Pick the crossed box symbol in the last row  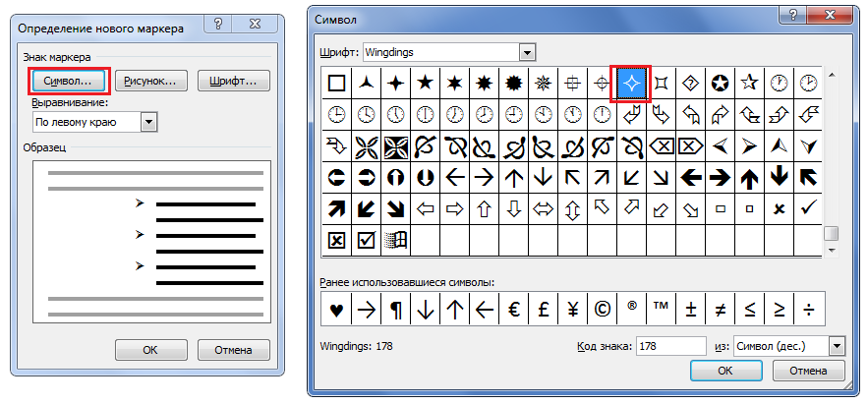click(336, 240)
